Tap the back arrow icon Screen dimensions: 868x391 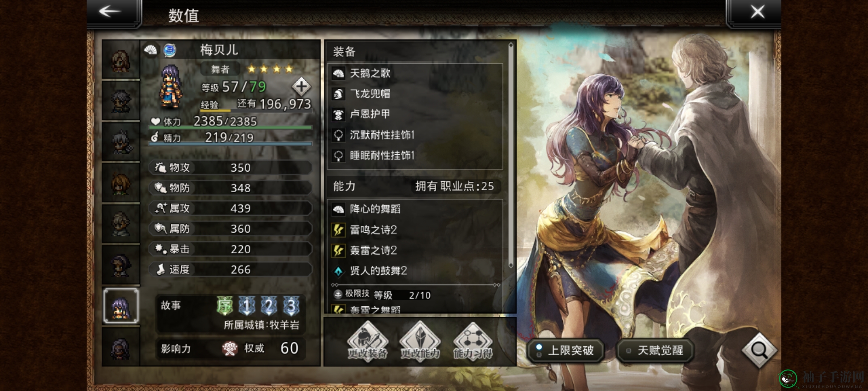click(110, 12)
